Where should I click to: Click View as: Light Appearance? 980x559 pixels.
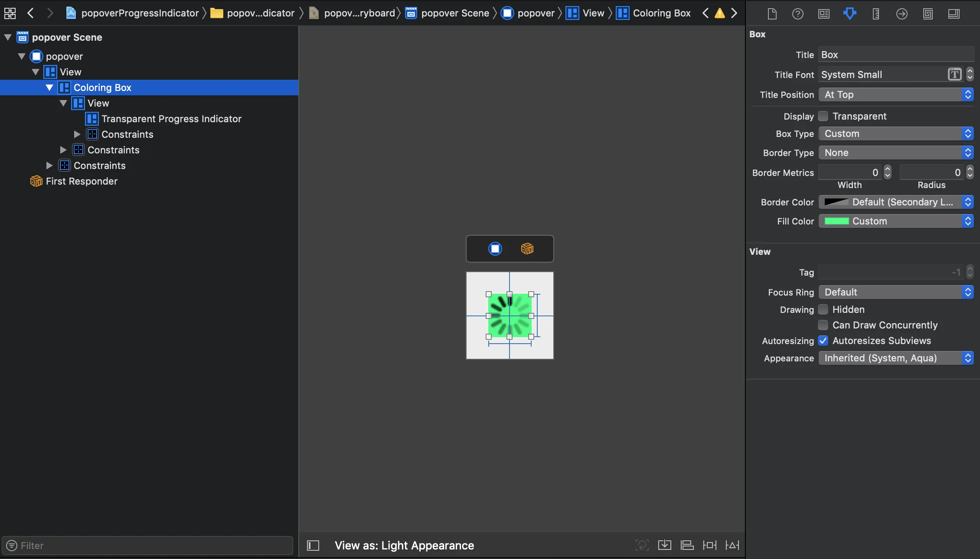click(x=404, y=546)
